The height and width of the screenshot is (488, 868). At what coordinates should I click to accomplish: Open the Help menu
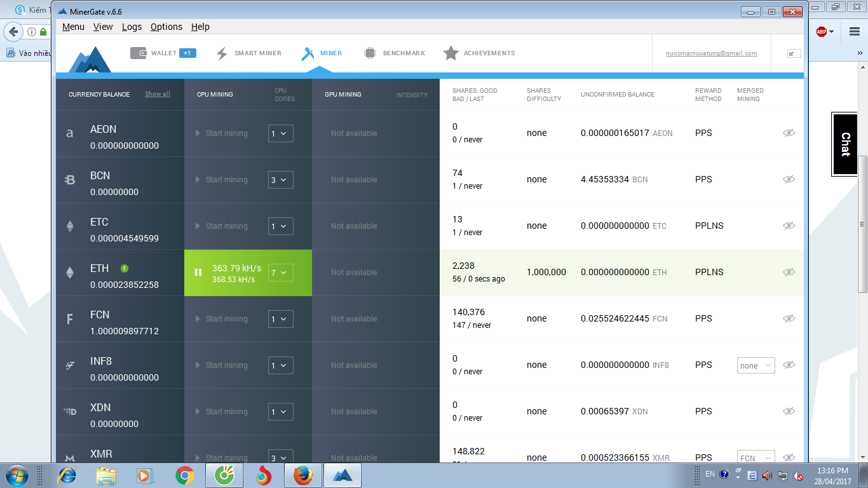click(x=200, y=27)
